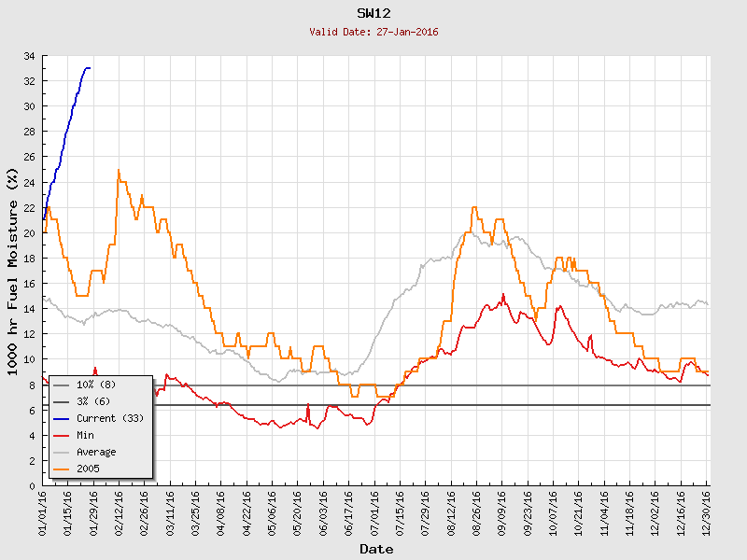
Task: Click the Min legend label
Action: [87, 435]
